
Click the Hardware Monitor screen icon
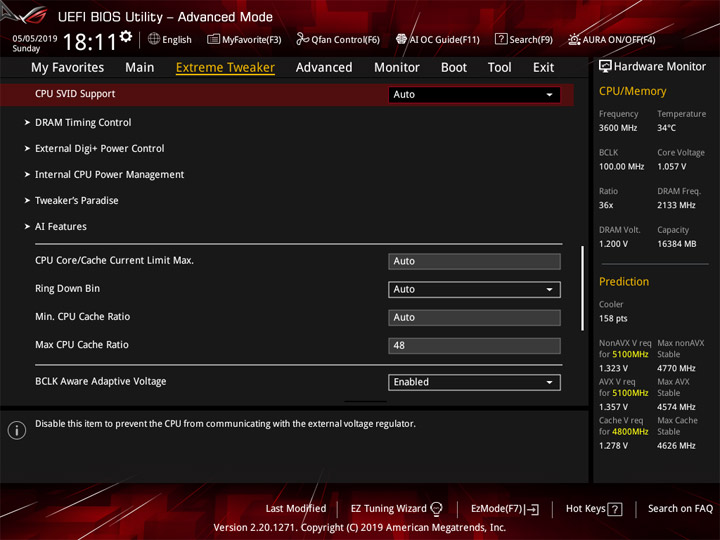point(605,67)
